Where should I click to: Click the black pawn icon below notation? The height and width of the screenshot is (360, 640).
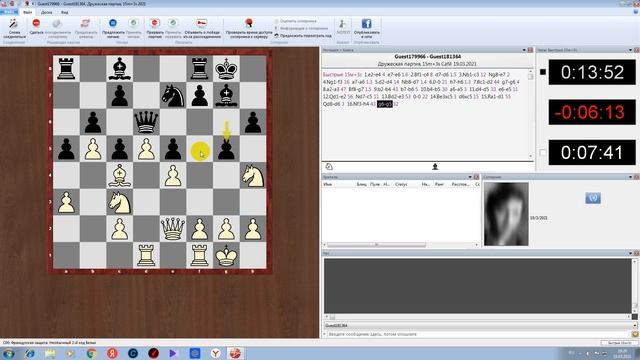[435, 167]
